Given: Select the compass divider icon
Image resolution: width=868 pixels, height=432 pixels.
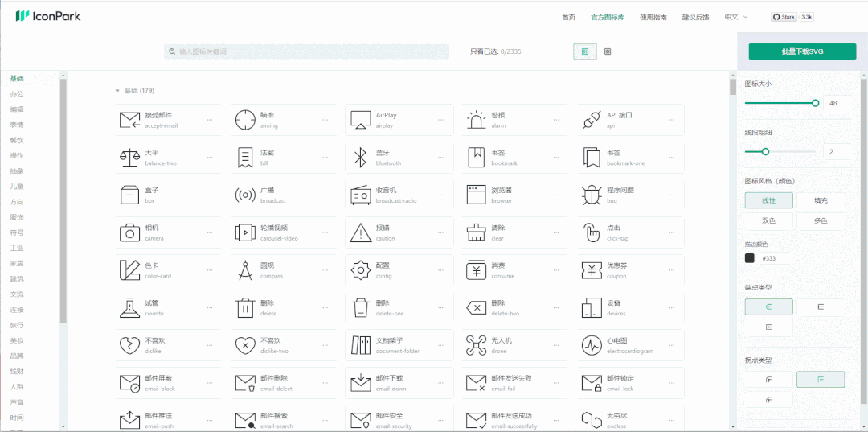Looking at the screenshot, I should click(x=244, y=270).
